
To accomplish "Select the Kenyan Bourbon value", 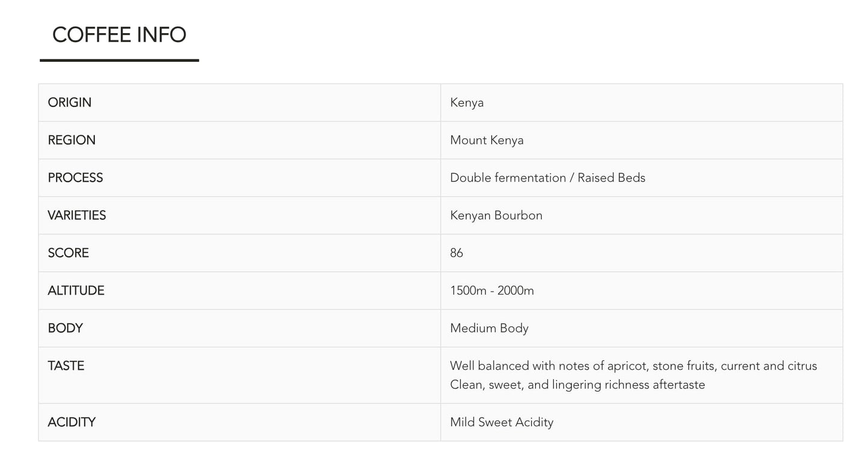I will click(496, 215).
